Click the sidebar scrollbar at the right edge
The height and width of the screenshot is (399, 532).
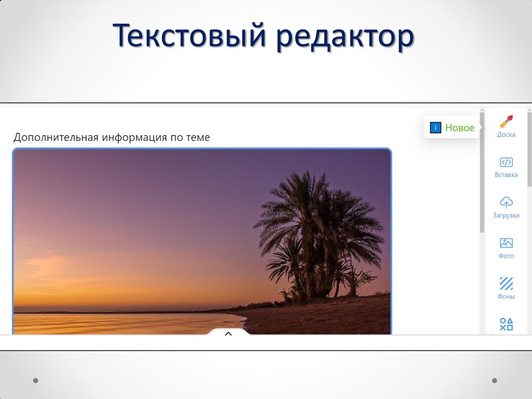(529, 149)
